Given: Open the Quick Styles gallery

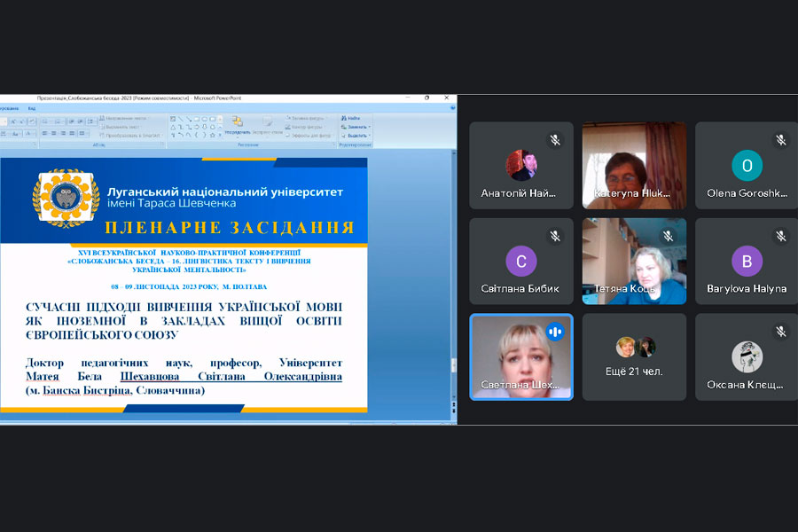Looking at the screenshot, I should coord(267,128).
